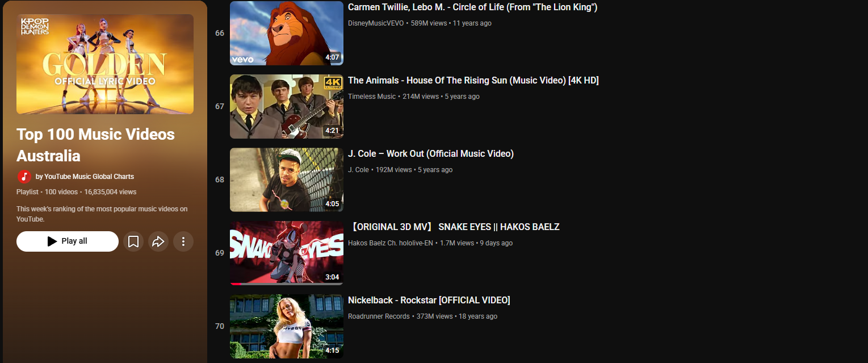Open SNAKE EYES HAKOS BAELZ video title

click(455, 227)
